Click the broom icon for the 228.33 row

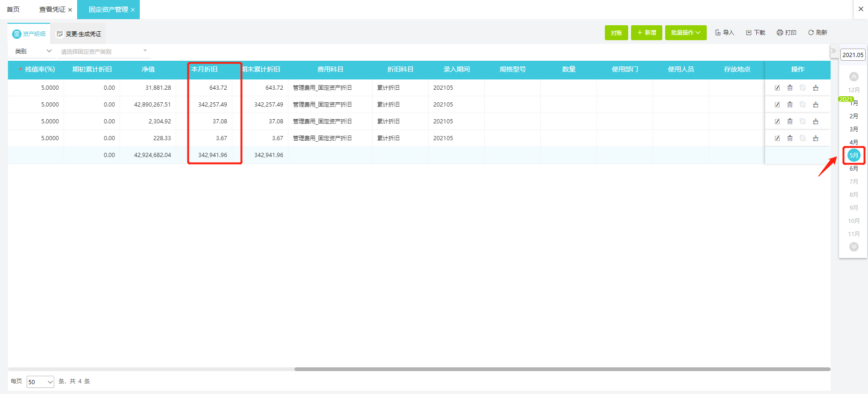pos(816,138)
